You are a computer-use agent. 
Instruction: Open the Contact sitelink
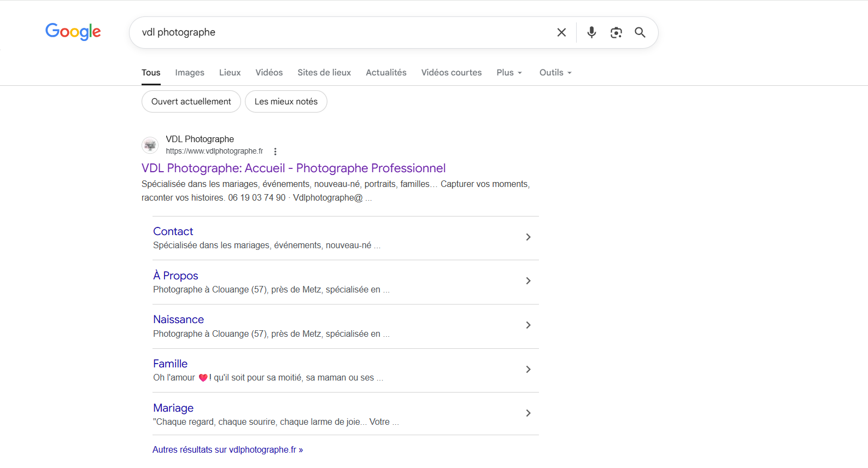tap(173, 231)
